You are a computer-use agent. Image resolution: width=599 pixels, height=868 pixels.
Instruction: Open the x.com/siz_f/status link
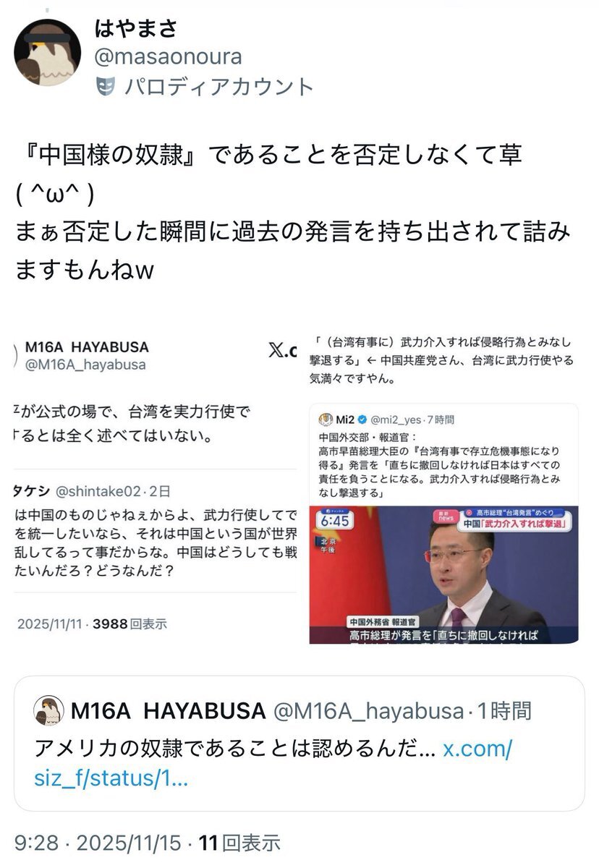click(x=273, y=763)
